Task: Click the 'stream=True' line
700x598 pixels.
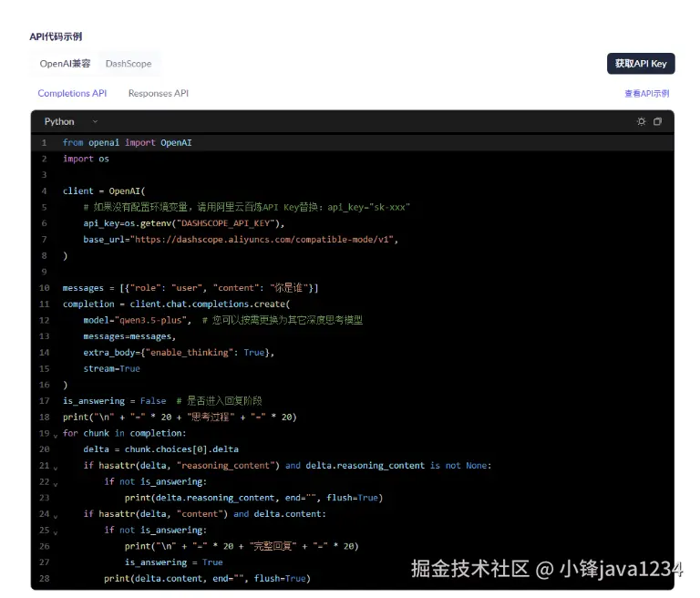Action: click(x=111, y=368)
